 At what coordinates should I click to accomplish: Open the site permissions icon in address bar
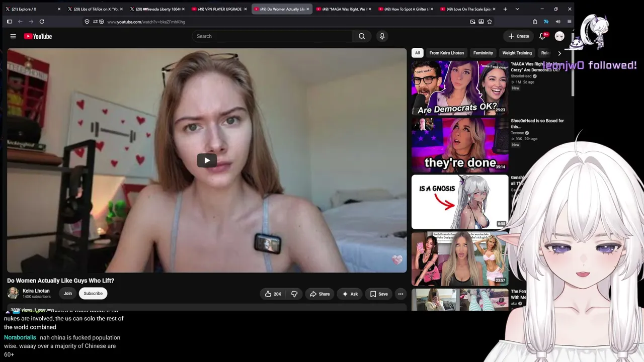96,22
